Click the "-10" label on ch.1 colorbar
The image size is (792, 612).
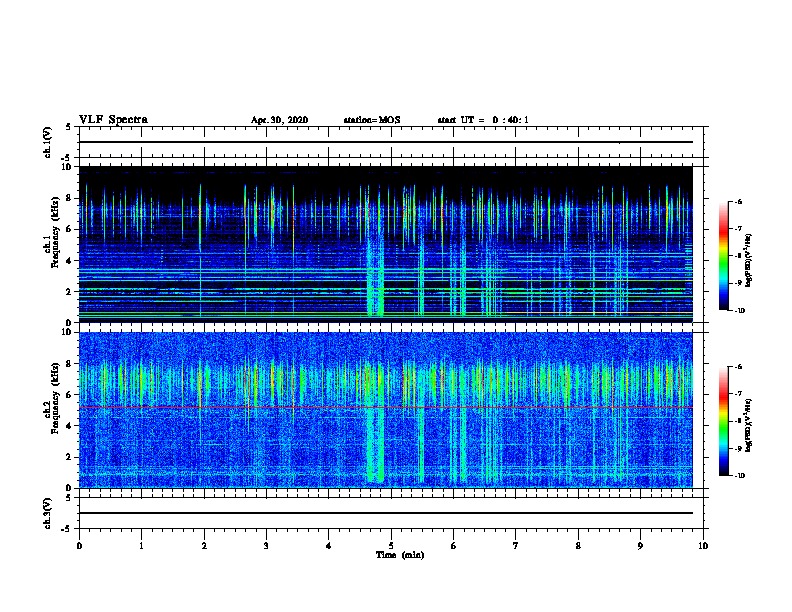click(x=739, y=311)
